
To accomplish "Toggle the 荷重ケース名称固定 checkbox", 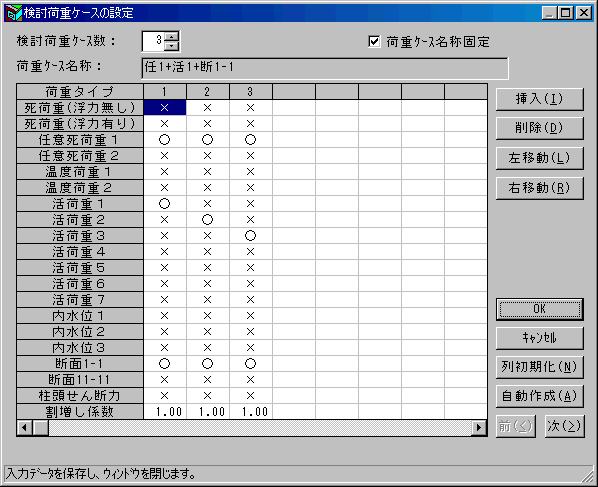I will [x=374, y=41].
